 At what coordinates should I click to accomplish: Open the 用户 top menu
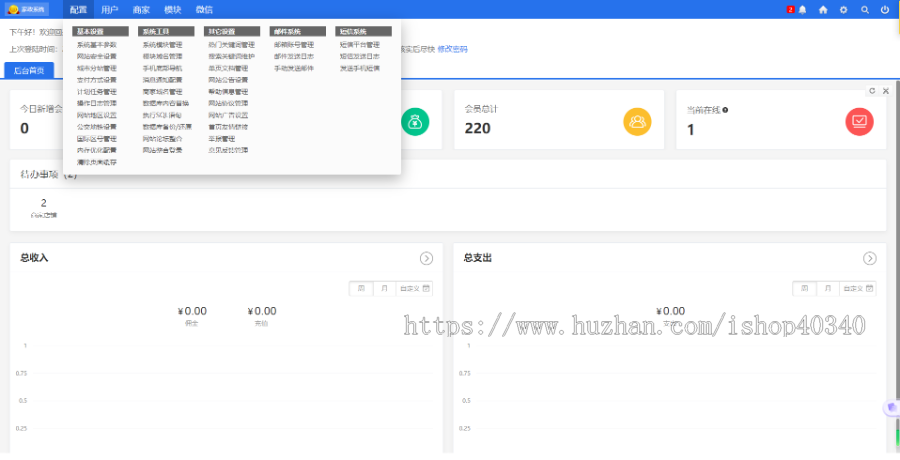(110, 9)
